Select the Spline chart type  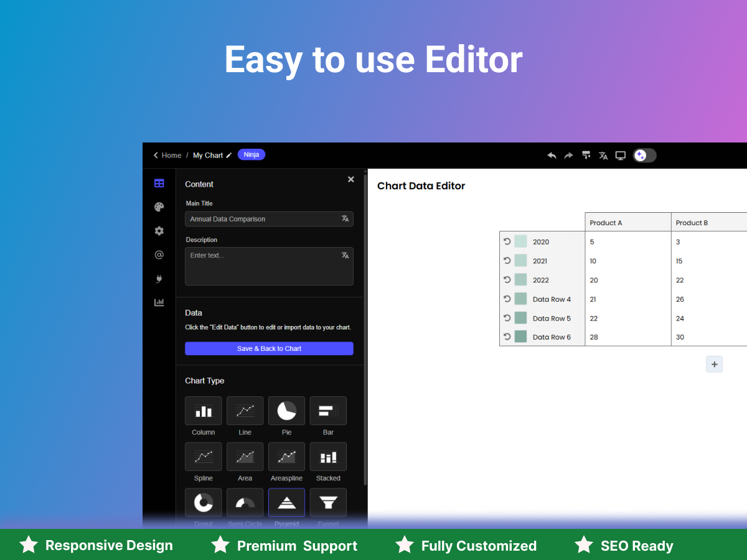tap(204, 457)
